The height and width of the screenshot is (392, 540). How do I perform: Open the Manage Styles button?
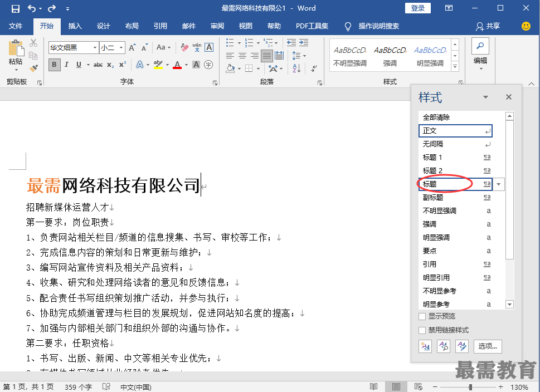(x=462, y=346)
